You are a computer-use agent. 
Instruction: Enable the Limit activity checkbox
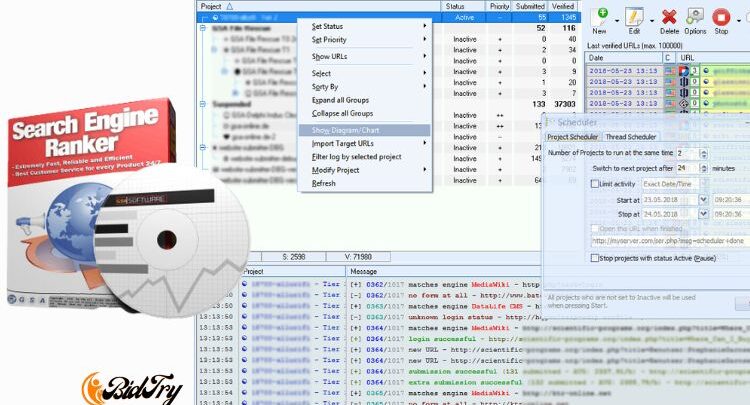click(595, 184)
